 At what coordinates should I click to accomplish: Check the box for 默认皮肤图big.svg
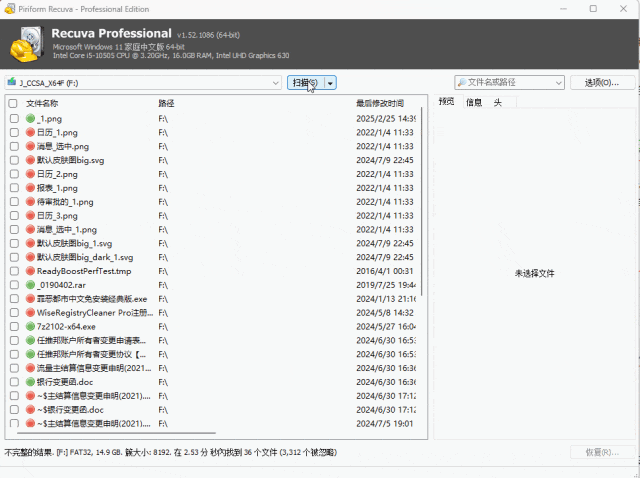pyautogui.click(x=14, y=160)
